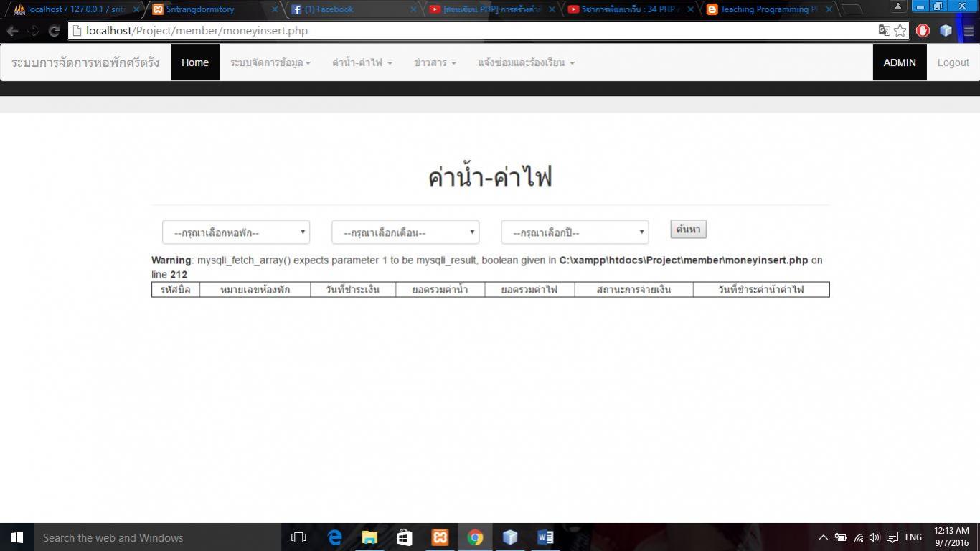Click the Logout link

pyautogui.click(x=953, y=63)
